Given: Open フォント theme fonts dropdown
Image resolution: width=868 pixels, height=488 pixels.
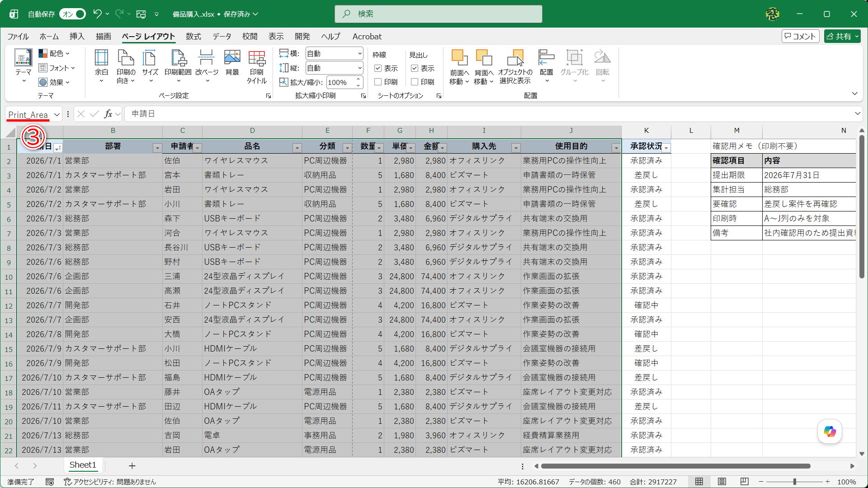Looking at the screenshot, I should tap(57, 68).
